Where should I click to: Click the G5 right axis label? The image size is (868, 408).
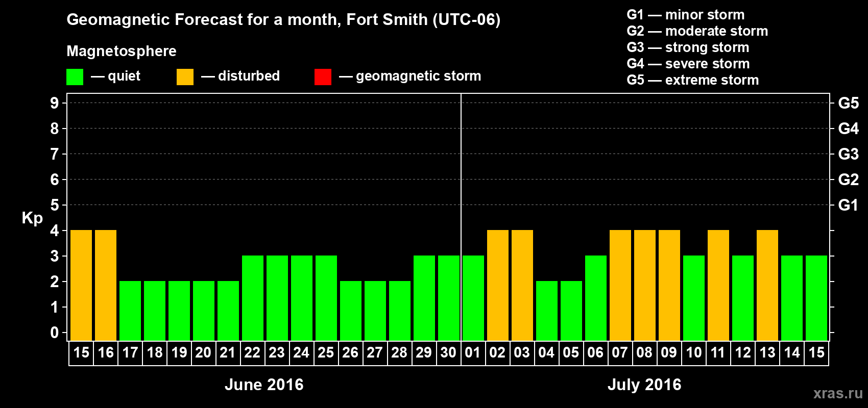pyautogui.click(x=849, y=103)
